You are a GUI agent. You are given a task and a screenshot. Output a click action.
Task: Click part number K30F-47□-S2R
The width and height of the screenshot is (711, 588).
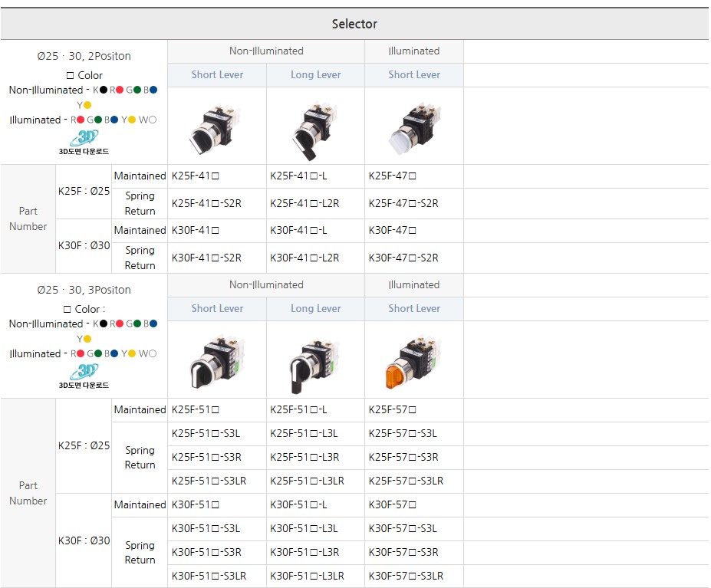point(403,258)
